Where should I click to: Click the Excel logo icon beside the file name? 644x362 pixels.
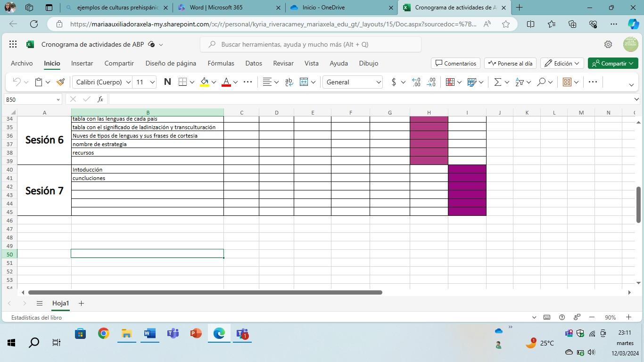30,44
